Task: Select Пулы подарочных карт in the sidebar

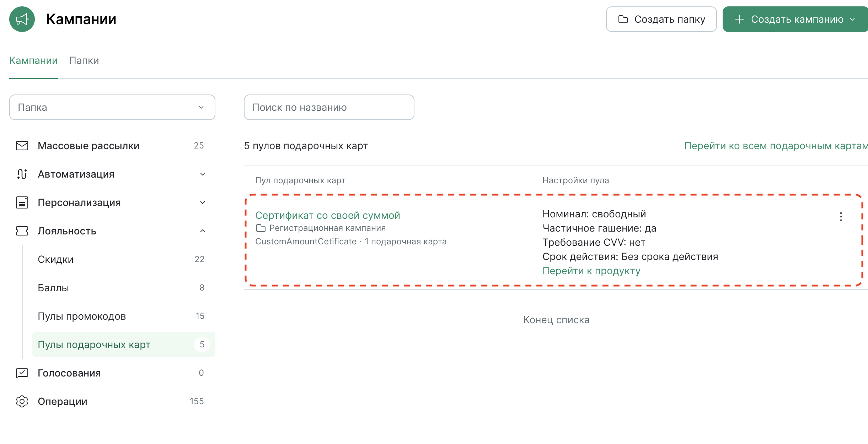Action: [124, 345]
